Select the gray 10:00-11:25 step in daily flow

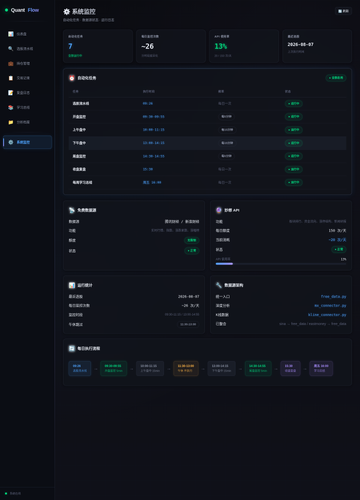pyautogui.click(x=150, y=368)
